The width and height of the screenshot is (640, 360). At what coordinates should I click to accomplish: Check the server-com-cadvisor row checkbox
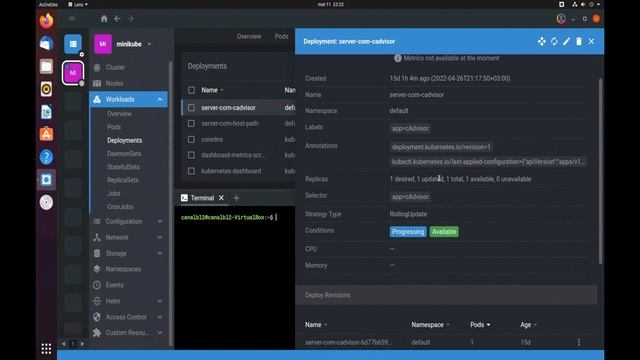coord(191,108)
